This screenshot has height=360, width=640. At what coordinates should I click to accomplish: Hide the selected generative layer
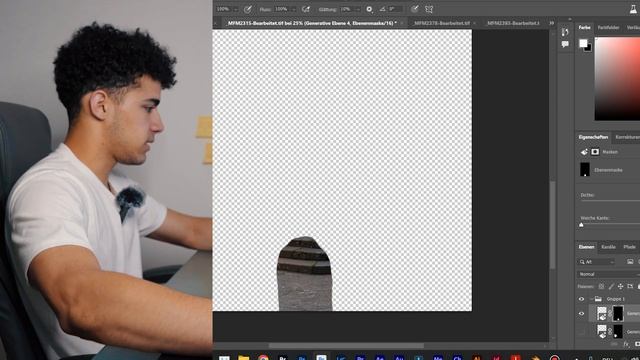tap(581, 314)
